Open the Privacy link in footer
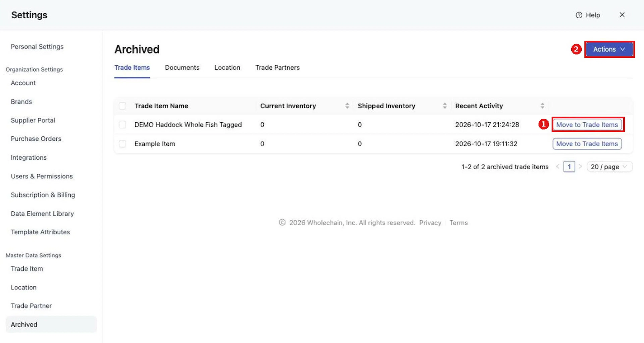644x343 pixels. coord(430,223)
